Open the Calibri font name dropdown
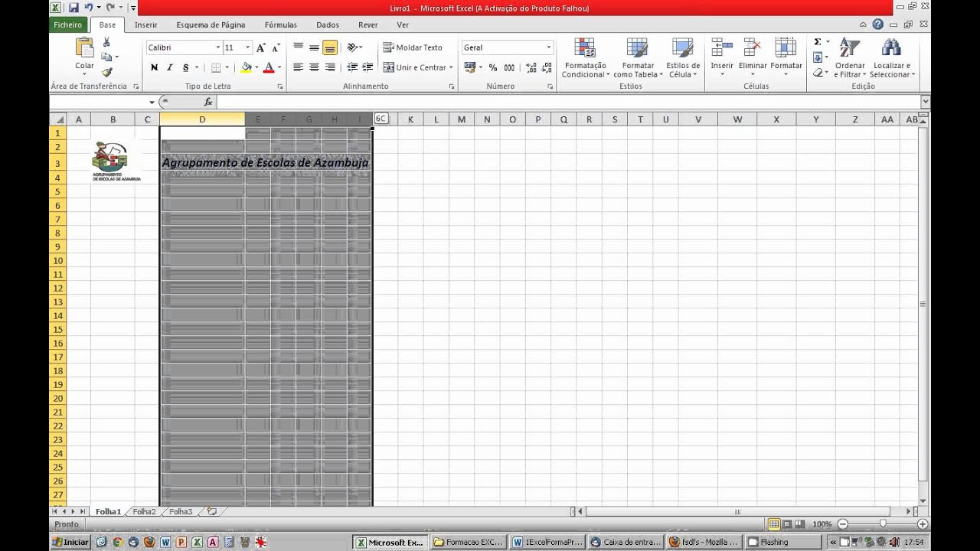The height and width of the screenshot is (551, 980). click(x=217, y=47)
